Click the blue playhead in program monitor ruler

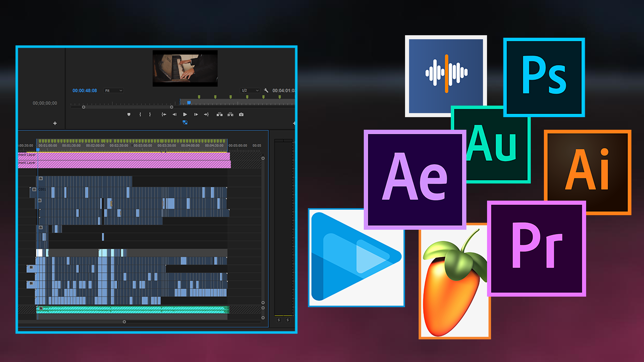(189, 102)
